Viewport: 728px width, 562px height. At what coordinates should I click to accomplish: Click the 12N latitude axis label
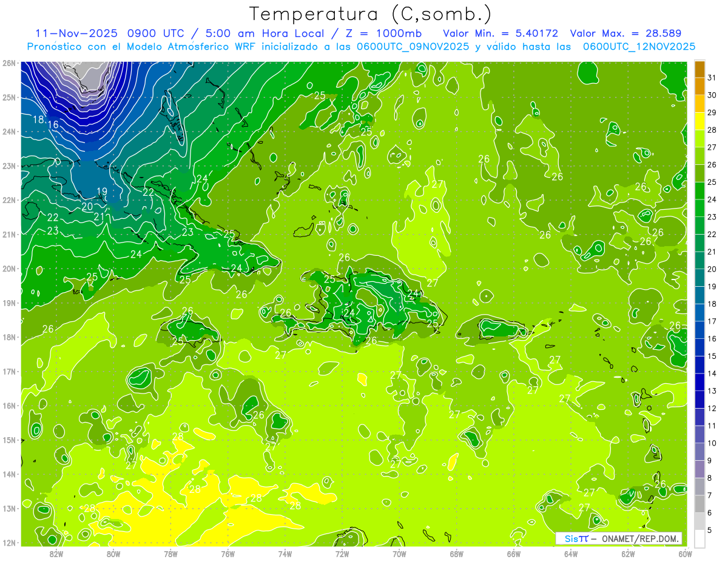click(x=9, y=543)
